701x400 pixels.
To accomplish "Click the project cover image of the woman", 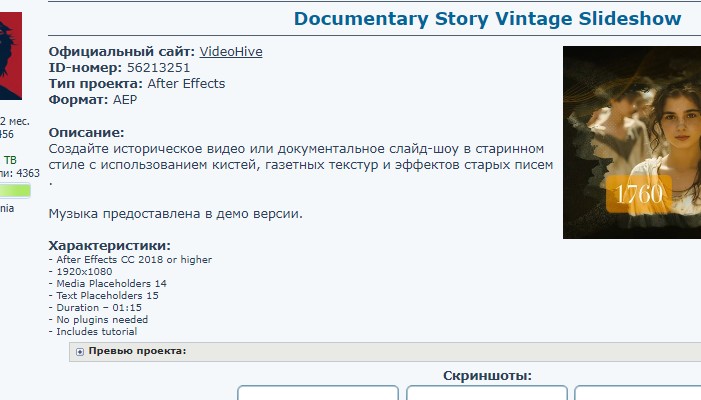I will tap(631, 142).
